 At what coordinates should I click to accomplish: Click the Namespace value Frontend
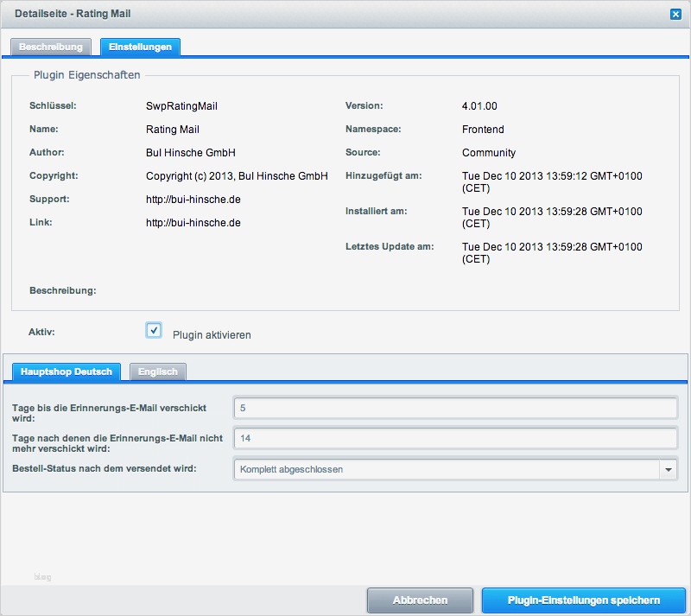point(483,130)
